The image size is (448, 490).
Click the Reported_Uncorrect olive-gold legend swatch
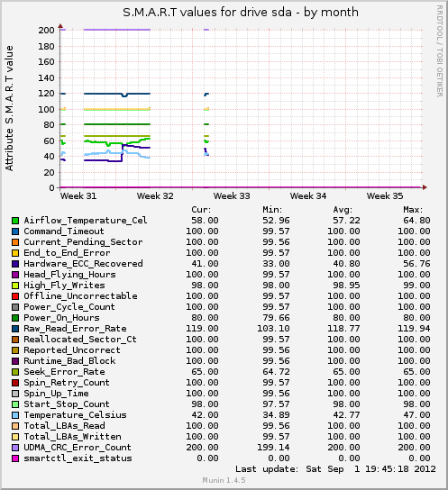pyautogui.click(x=15, y=350)
